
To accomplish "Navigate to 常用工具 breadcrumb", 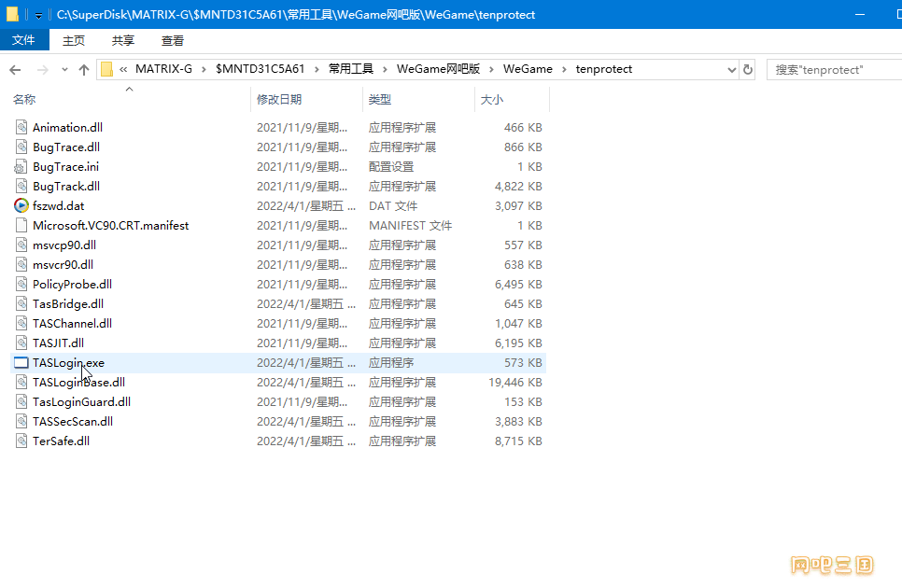I will tap(351, 69).
